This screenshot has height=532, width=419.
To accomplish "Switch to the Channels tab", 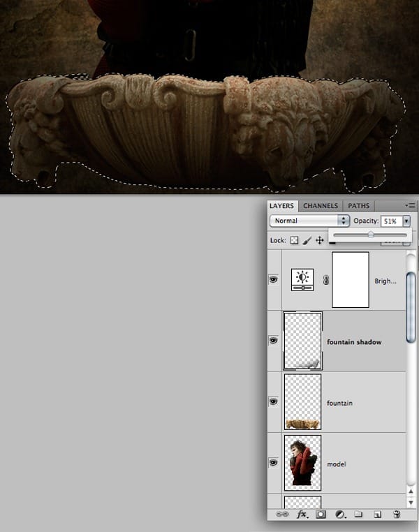I will point(321,206).
